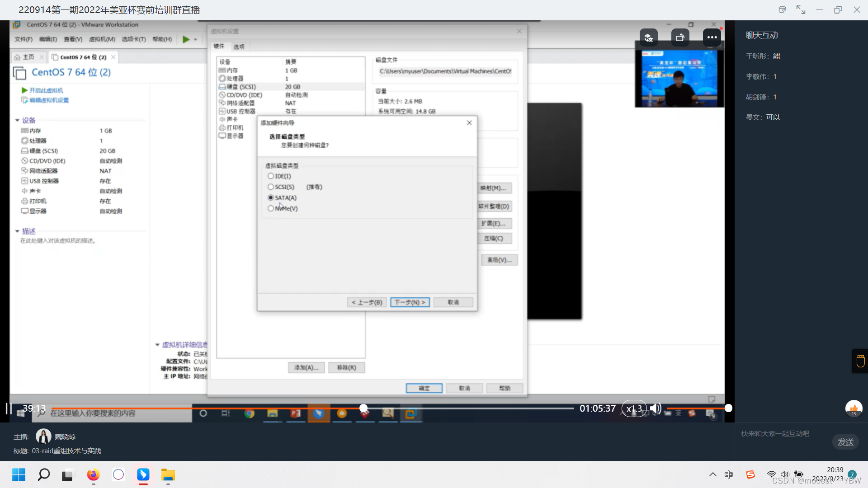Image resolution: width=868 pixels, height=488 pixels.
Task: Click the rotate screen overlay icon
Action: point(680,38)
